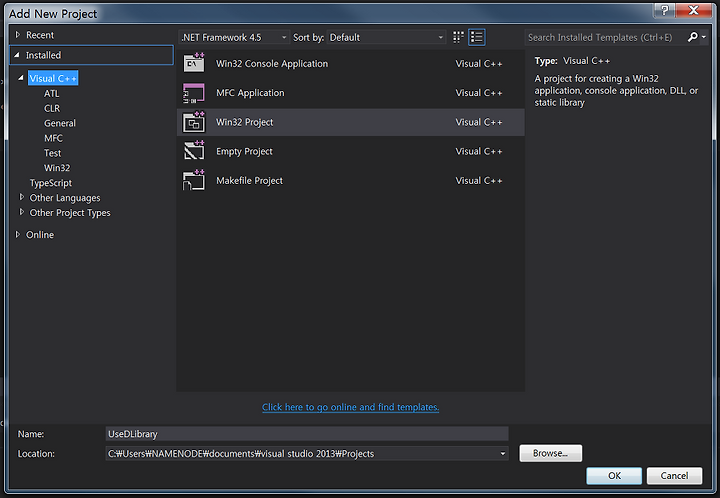Switch to small icons view

tap(458, 37)
